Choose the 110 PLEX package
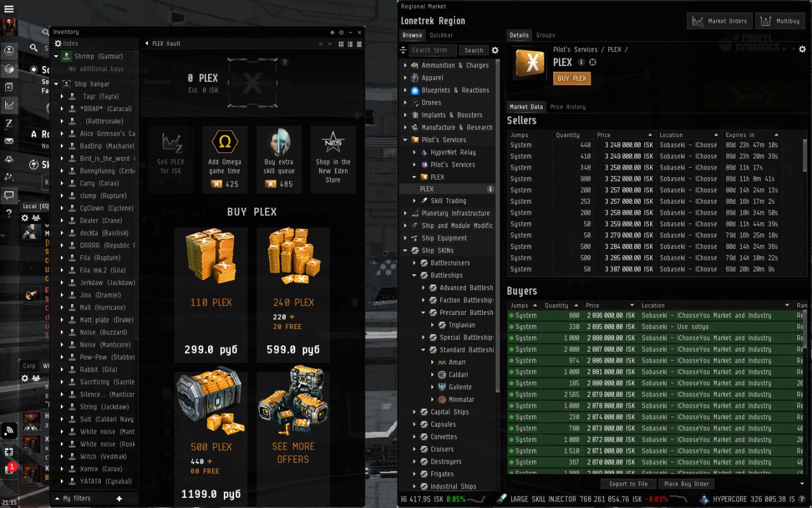This screenshot has width=812, height=508. click(211, 295)
